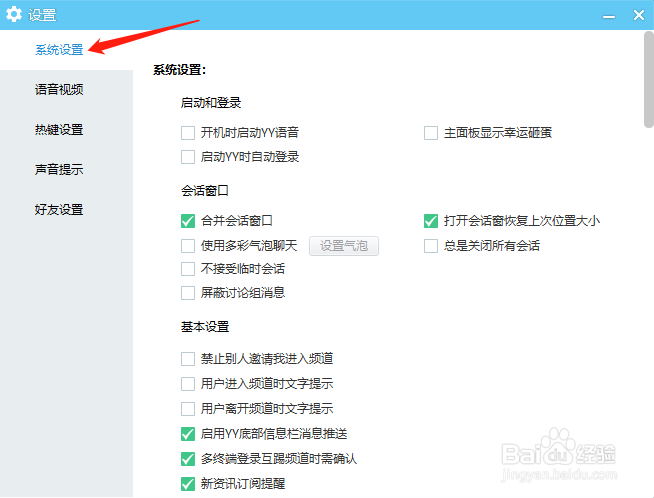654x498 pixels.
Task: Click the bold 系统设置: heading text
Action: click(x=179, y=70)
